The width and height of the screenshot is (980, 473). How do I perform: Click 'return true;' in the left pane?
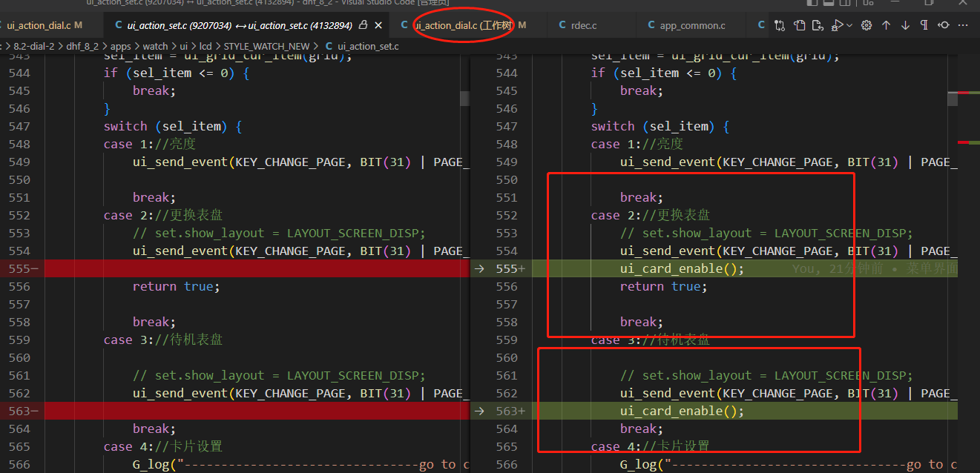[177, 286]
